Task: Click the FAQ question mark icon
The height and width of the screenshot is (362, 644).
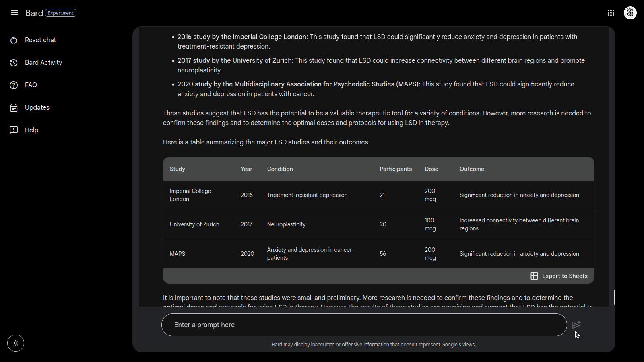Action: coord(14,85)
